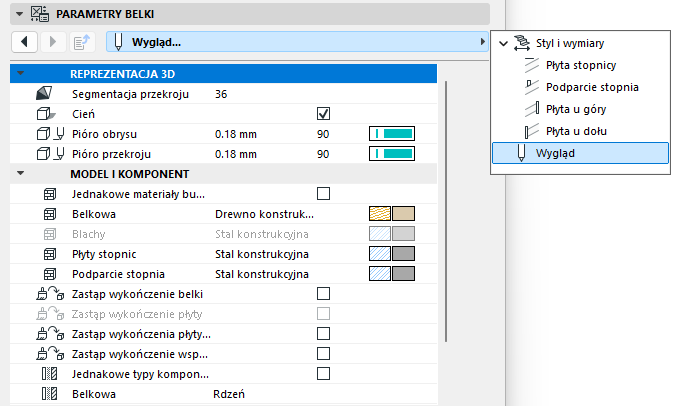Edit Pióro obrysu pen number 90
This screenshot has width=677, height=406.
coord(323,134)
